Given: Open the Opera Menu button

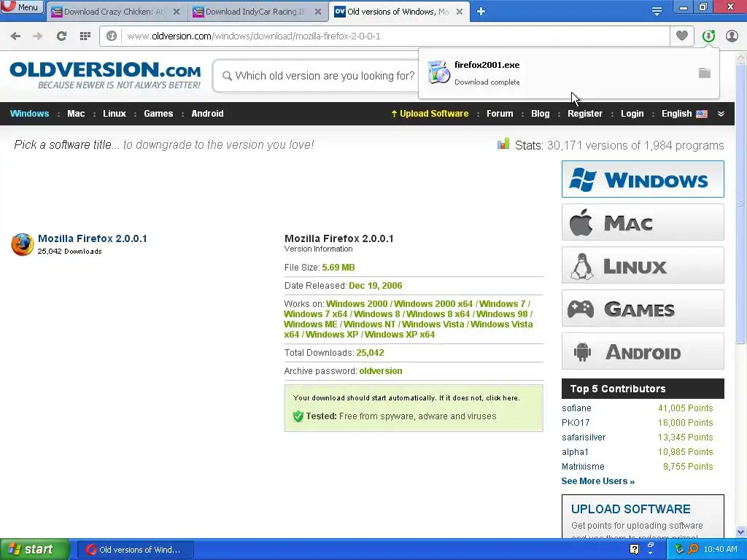Looking at the screenshot, I should [x=22, y=7].
